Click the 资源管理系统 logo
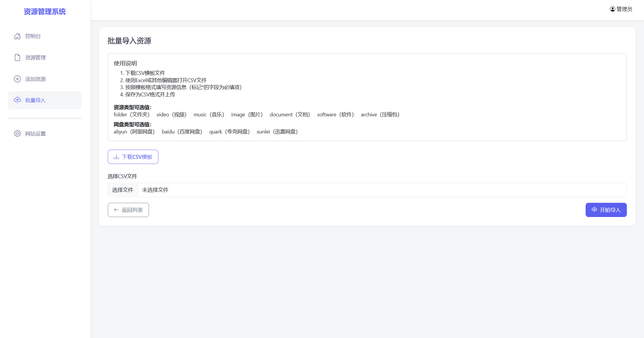 45,12
